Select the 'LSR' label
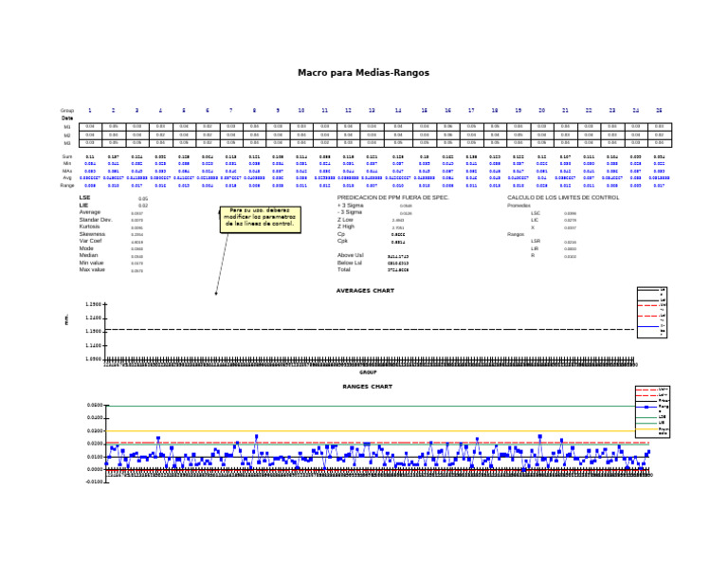The width and height of the screenshot is (728, 563). pyautogui.click(x=536, y=242)
